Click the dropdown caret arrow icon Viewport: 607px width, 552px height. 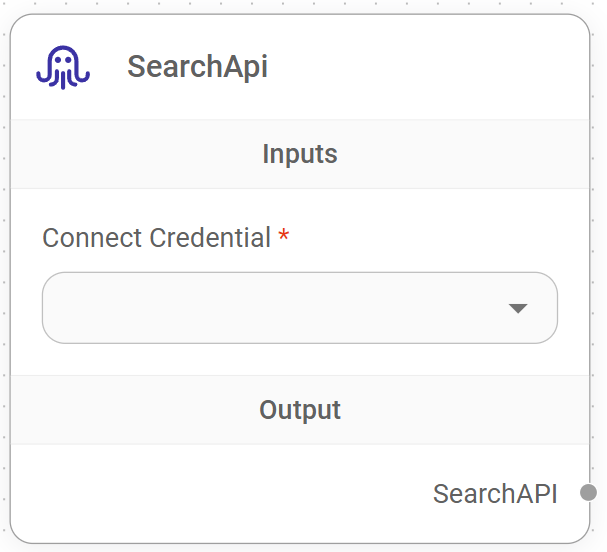tap(517, 308)
